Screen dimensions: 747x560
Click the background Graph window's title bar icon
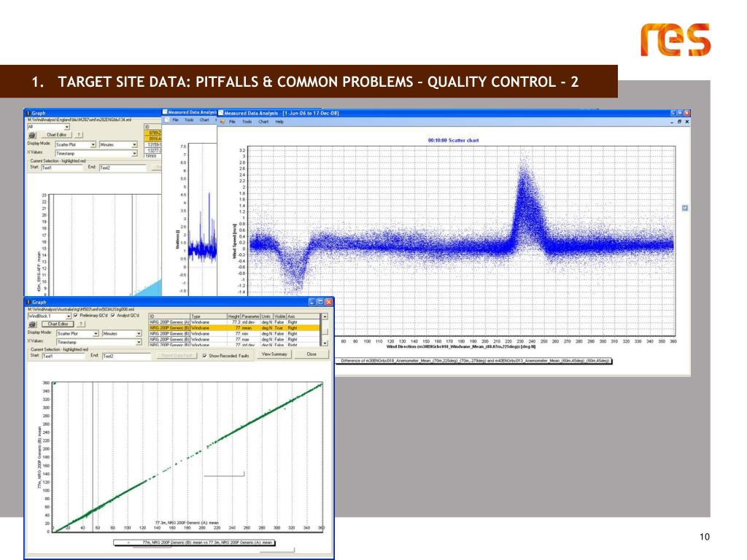(x=28, y=113)
